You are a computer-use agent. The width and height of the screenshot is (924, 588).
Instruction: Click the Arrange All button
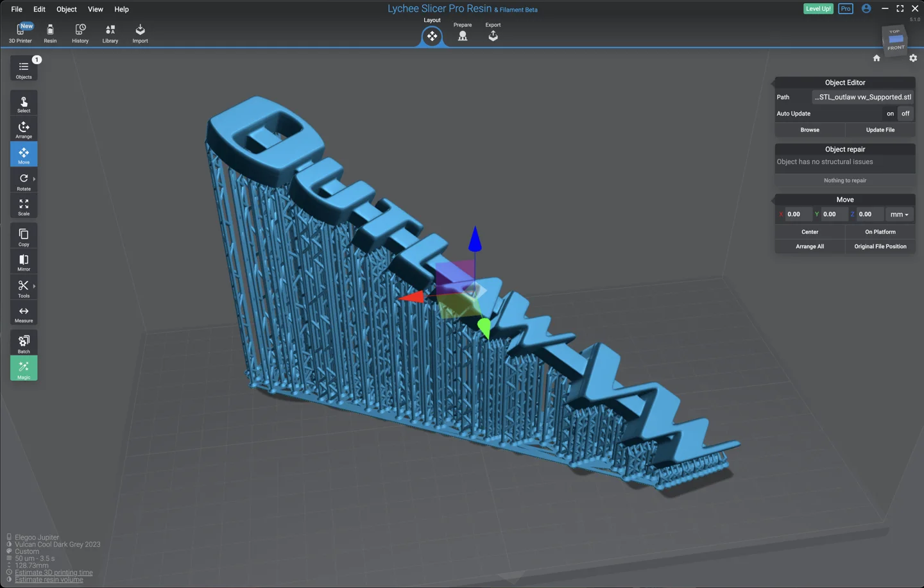point(810,246)
